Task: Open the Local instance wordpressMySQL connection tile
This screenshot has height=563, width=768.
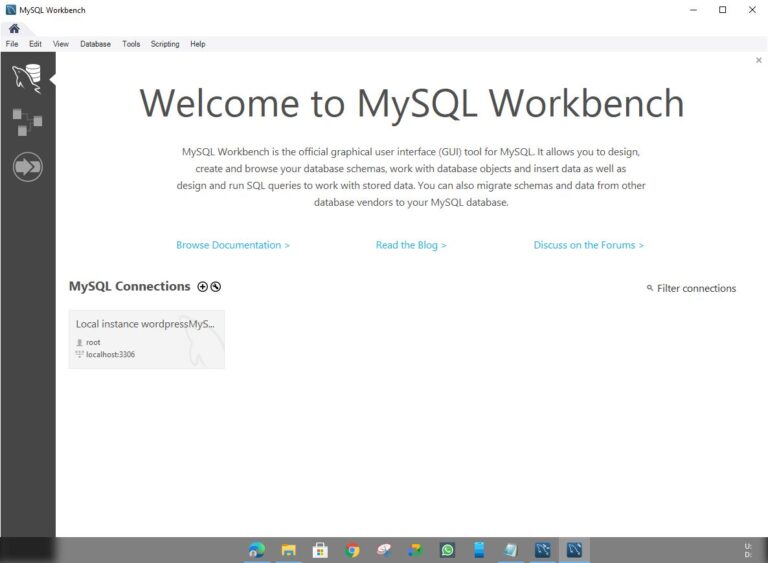Action: [146, 339]
